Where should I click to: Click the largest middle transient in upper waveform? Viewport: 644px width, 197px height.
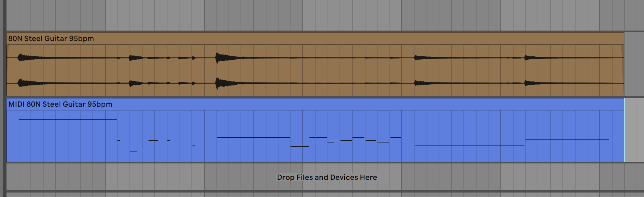[220, 58]
